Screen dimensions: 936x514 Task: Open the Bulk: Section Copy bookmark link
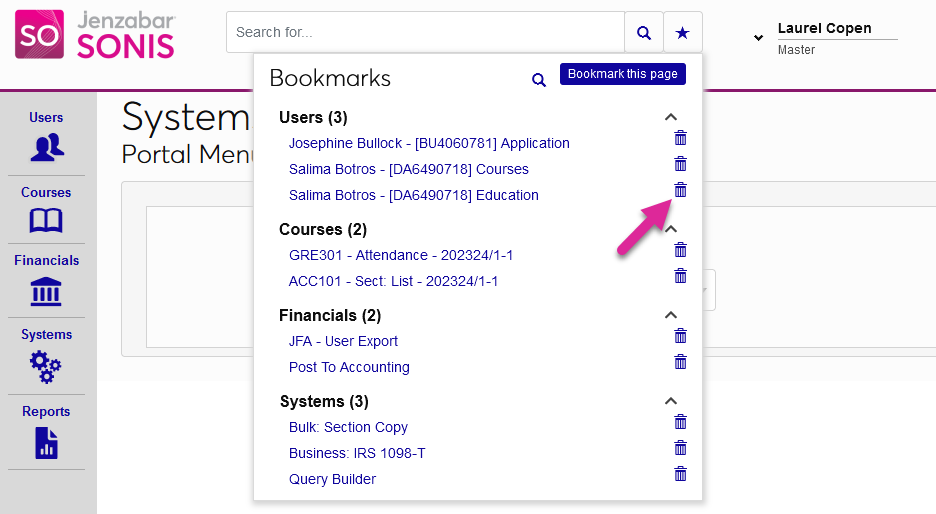tap(348, 427)
